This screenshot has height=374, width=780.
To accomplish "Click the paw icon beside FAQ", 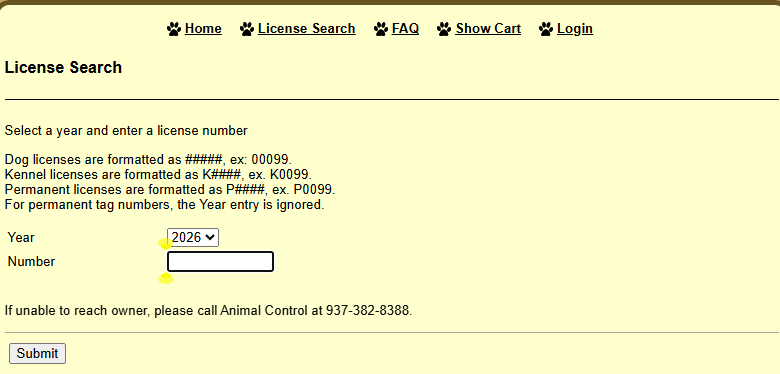I will (381, 29).
